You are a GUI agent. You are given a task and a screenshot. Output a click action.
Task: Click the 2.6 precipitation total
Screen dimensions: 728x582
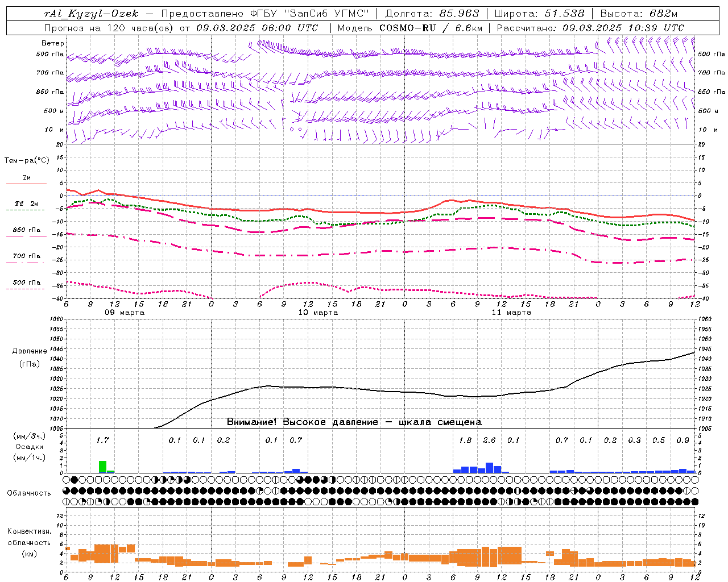[x=489, y=440]
